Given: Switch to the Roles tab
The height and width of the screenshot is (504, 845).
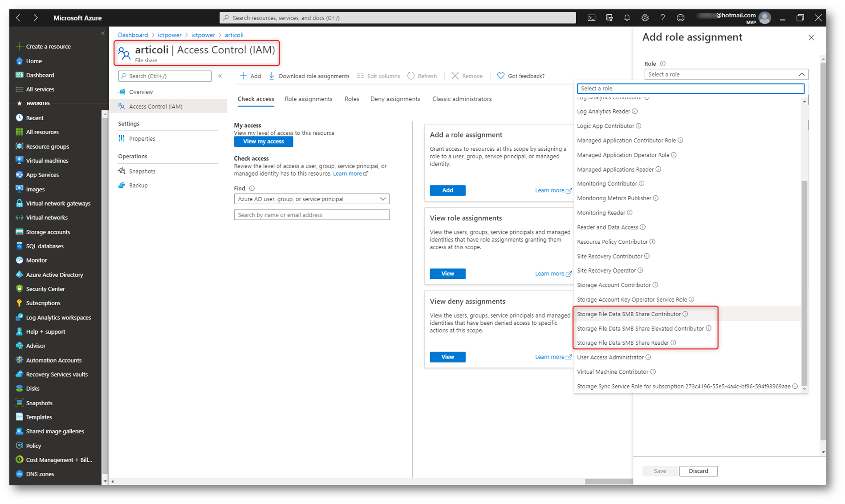Looking at the screenshot, I should (x=352, y=99).
